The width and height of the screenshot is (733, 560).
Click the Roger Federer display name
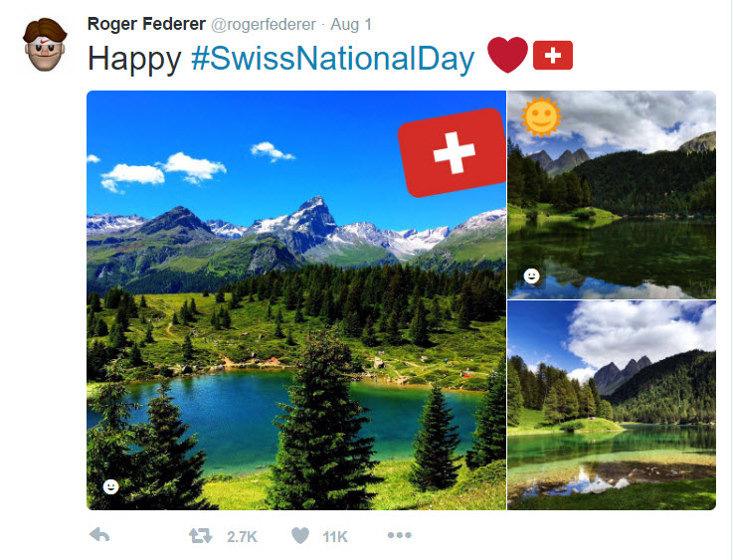pos(146,23)
